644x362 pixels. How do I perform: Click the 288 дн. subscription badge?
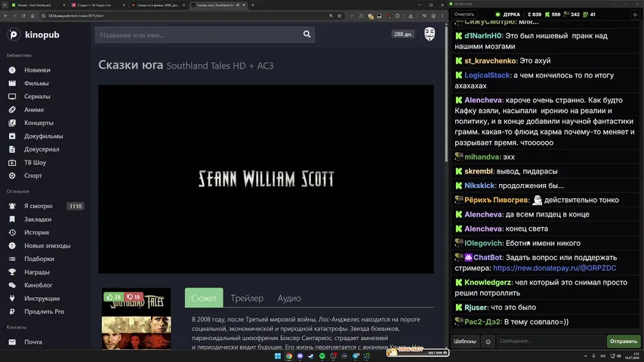tap(403, 34)
